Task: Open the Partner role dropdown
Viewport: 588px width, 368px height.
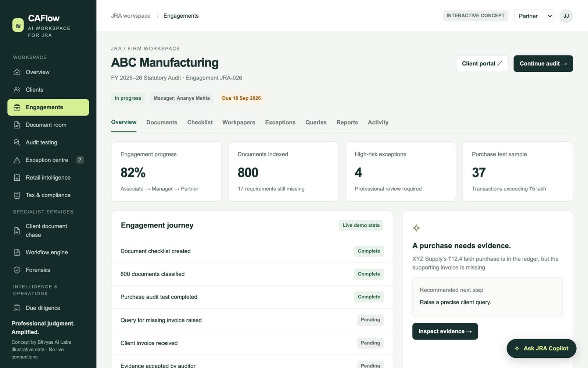Action: tap(534, 16)
